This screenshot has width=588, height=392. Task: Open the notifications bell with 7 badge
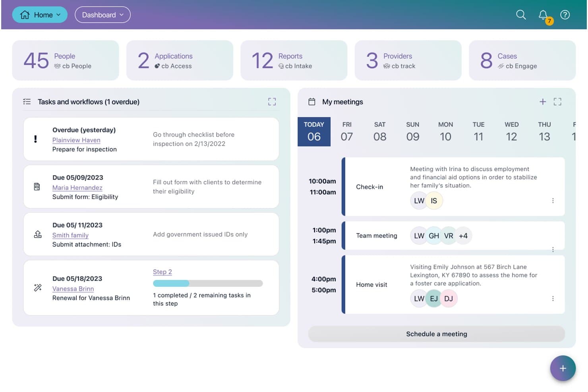point(544,16)
